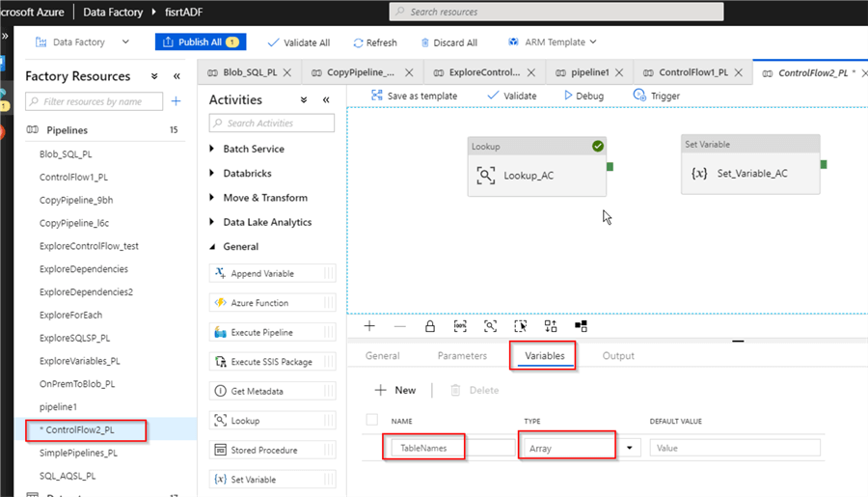The height and width of the screenshot is (497, 868).
Task: Click the layout view toggle icon
Action: point(581,326)
